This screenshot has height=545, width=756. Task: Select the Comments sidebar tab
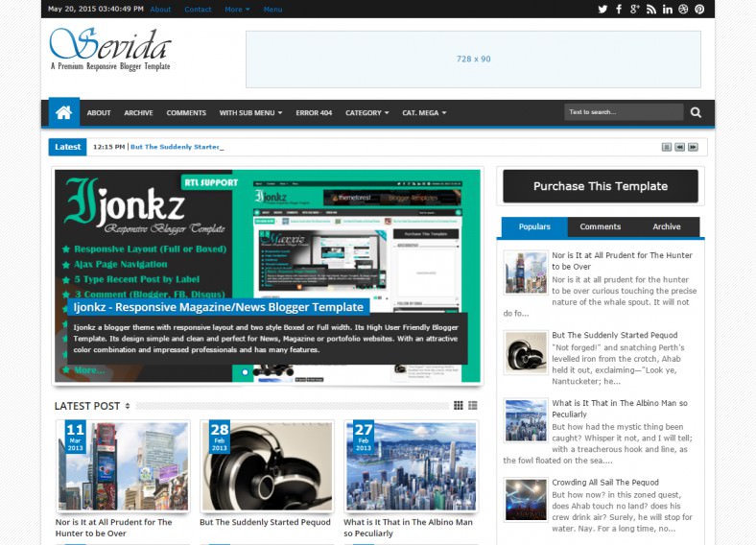pyautogui.click(x=601, y=226)
